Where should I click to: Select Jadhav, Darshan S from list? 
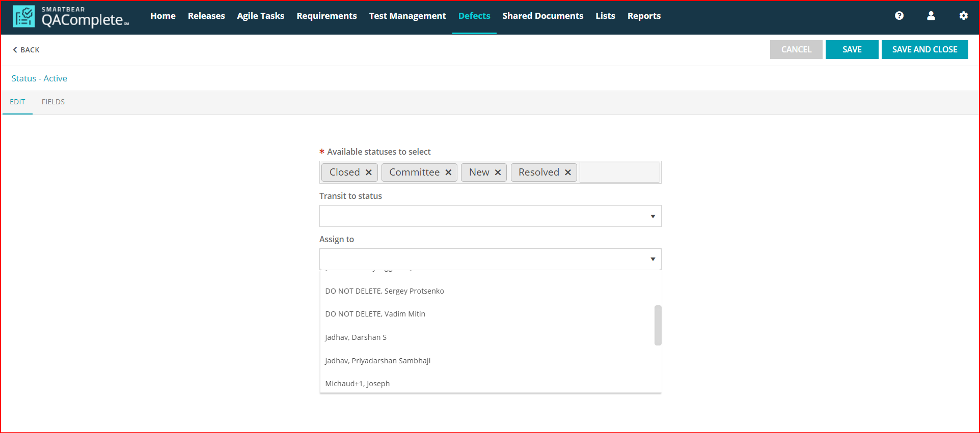click(x=356, y=337)
